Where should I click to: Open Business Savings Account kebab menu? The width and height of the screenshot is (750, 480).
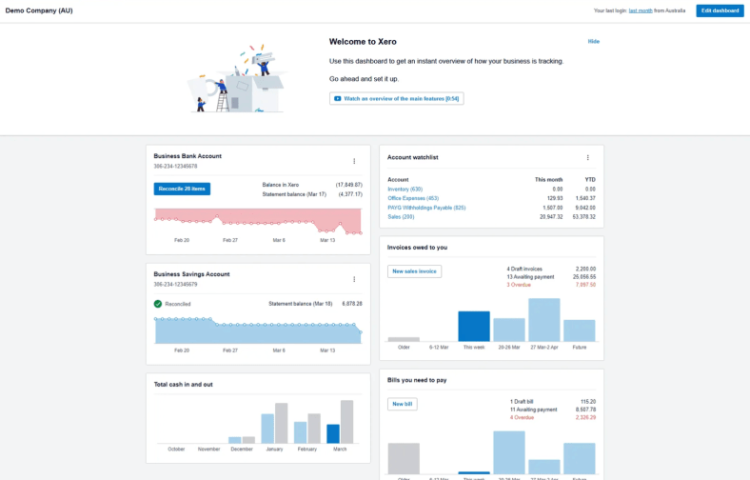[353, 279]
